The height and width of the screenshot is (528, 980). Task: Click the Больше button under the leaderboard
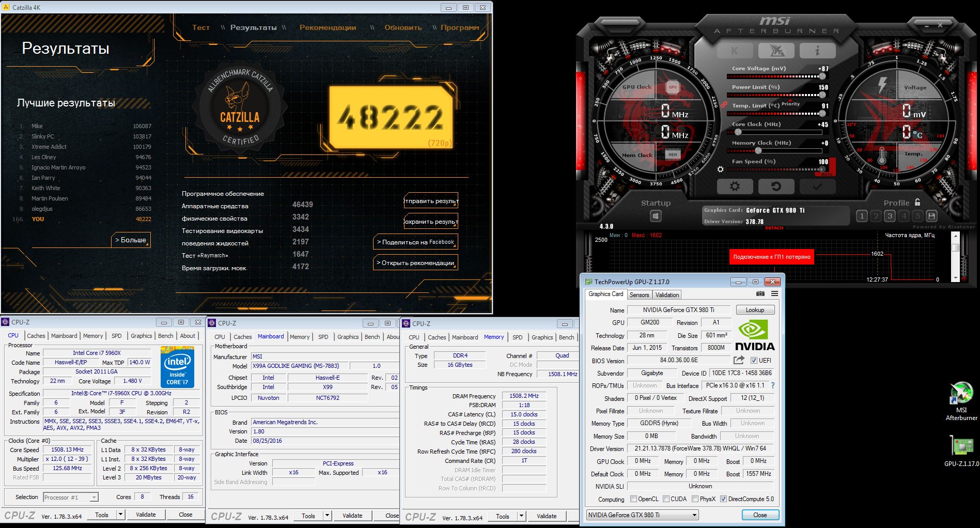pos(131,240)
